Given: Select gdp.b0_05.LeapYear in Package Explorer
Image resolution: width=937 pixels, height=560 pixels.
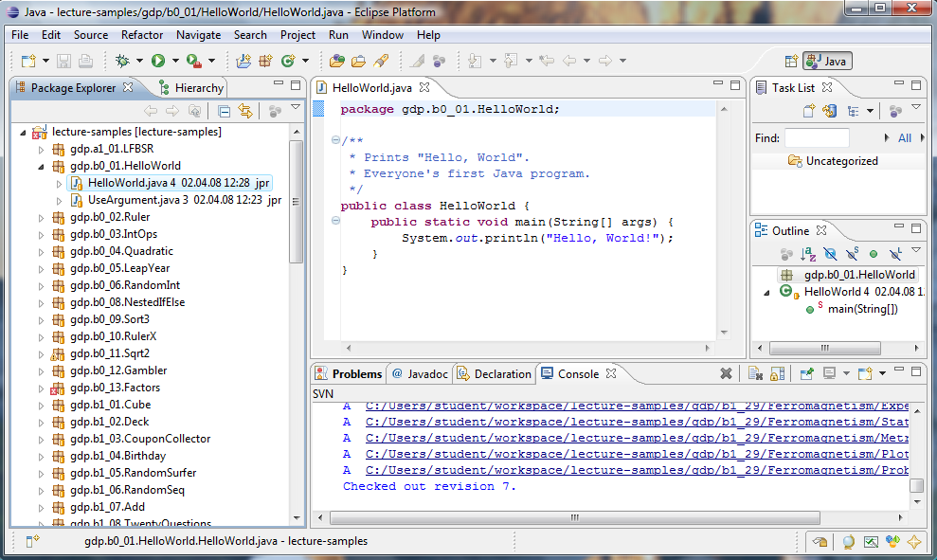Looking at the screenshot, I should click(119, 268).
